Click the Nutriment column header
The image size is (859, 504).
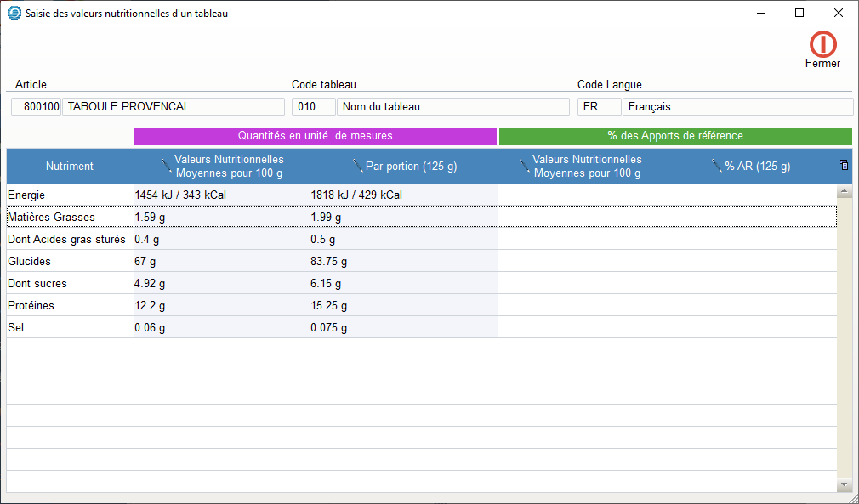[70, 167]
